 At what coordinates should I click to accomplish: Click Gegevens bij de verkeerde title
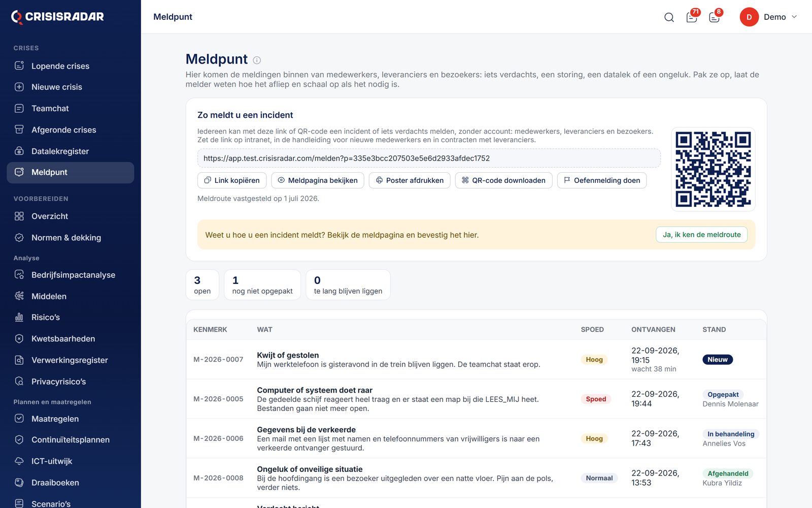(306, 430)
